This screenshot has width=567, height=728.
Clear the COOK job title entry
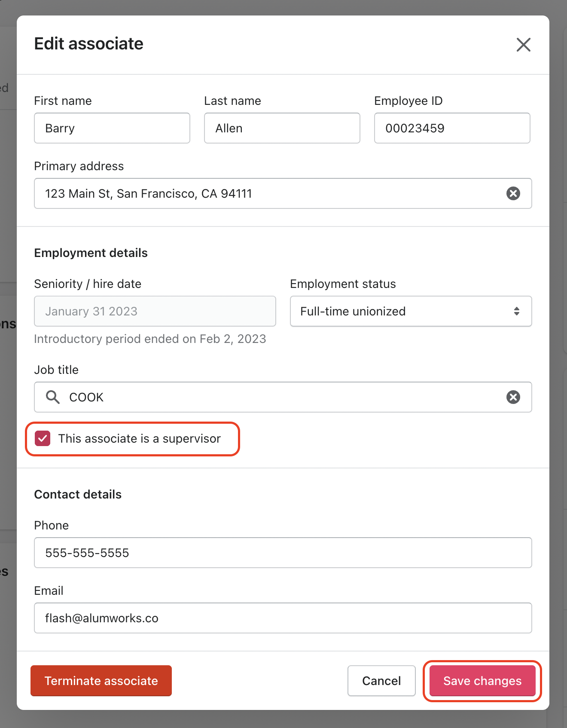[x=513, y=397]
